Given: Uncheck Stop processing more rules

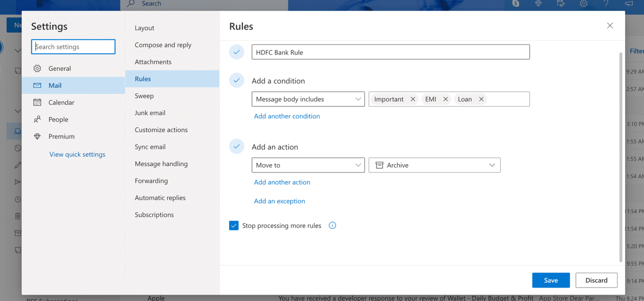Looking at the screenshot, I should pos(234,226).
